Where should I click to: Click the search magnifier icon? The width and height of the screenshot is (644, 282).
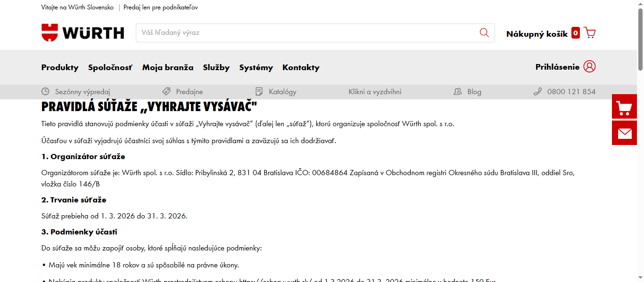coord(484,32)
